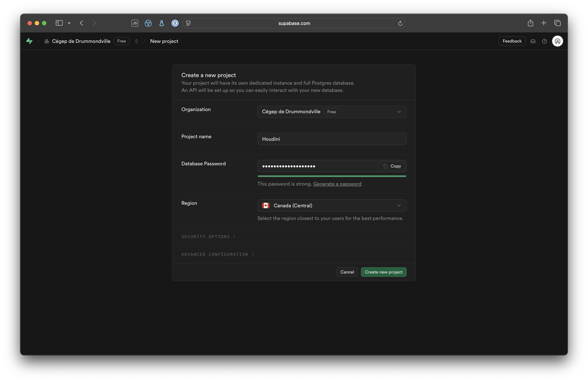Click the Create a new project heading

tap(209, 75)
